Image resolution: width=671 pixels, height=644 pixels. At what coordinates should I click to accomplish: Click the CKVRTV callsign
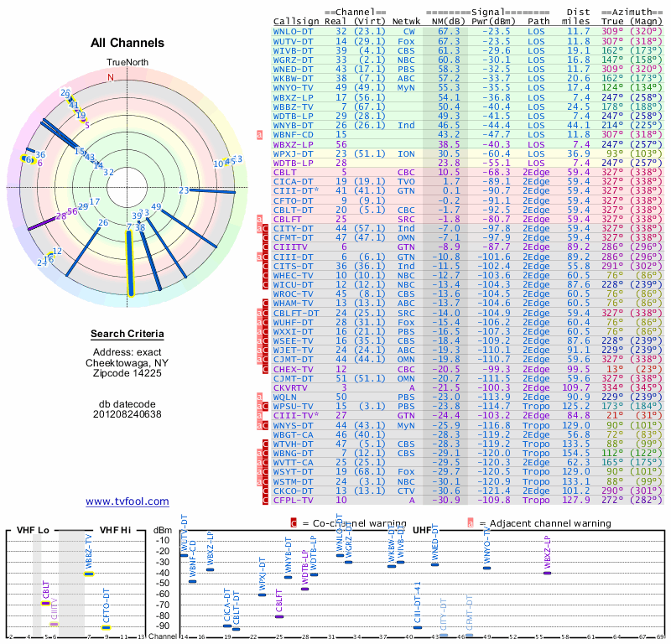point(290,388)
